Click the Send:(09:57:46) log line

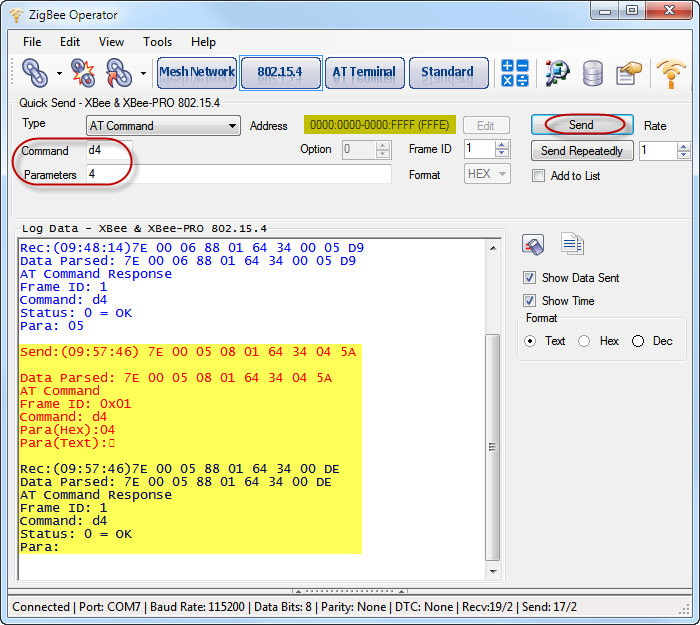[188, 352]
